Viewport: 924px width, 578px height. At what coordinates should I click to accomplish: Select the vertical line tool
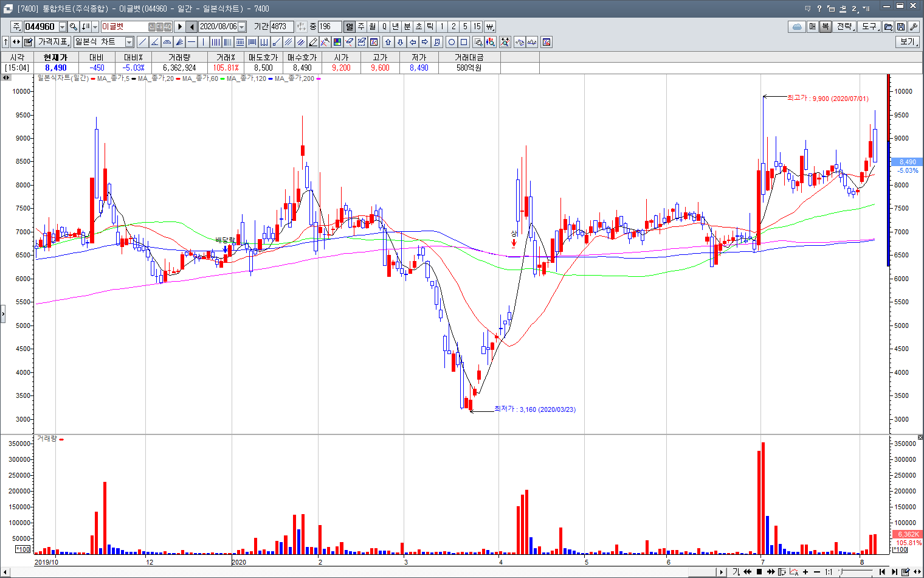(204, 42)
